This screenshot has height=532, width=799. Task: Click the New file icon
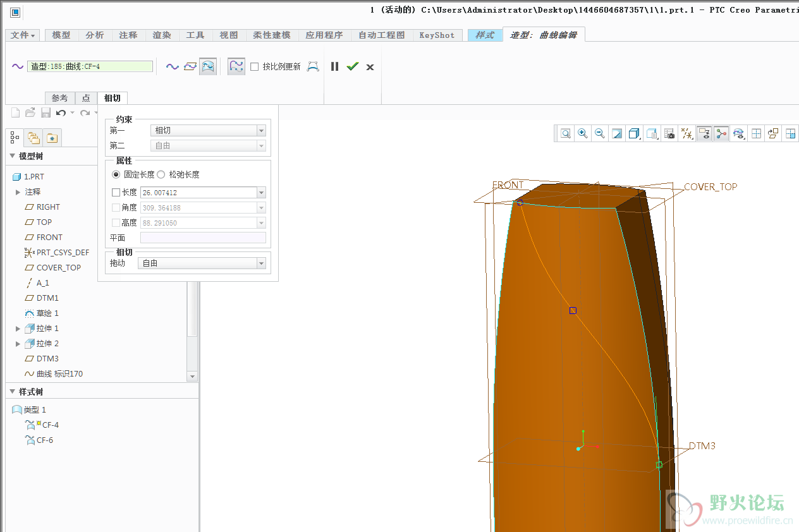pos(15,112)
